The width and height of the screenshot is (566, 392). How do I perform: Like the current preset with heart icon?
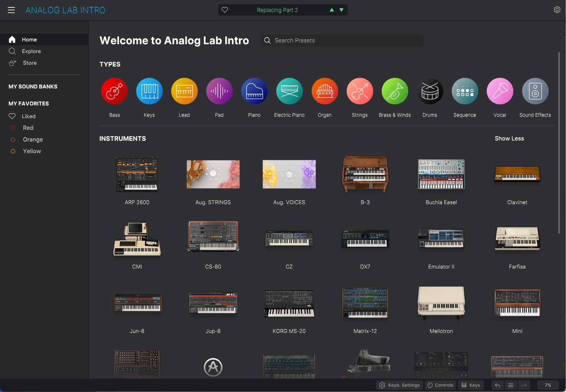coord(225,10)
